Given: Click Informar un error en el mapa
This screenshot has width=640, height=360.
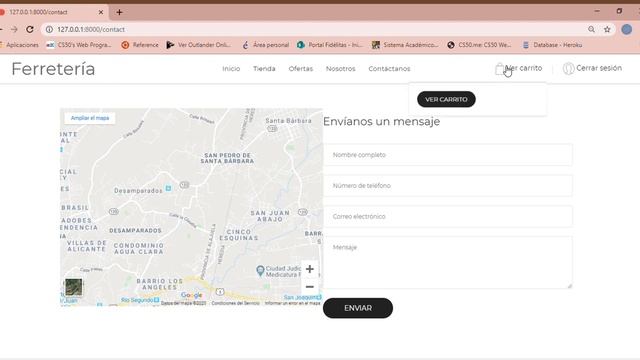Looking at the screenshot, I should pyautogui.click(x=292, y=303).
